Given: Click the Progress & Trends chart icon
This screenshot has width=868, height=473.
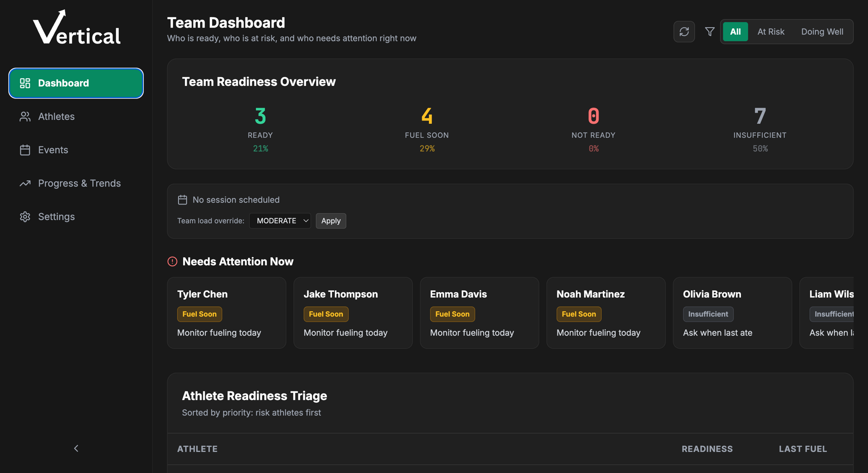Looking at the screenshot, I should point(25,183).
